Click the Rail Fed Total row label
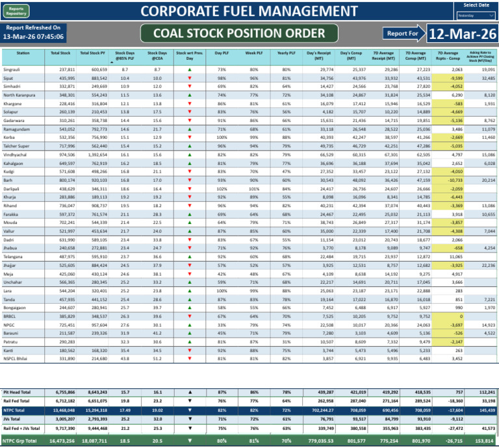499x448 pixels. point(16,401)
